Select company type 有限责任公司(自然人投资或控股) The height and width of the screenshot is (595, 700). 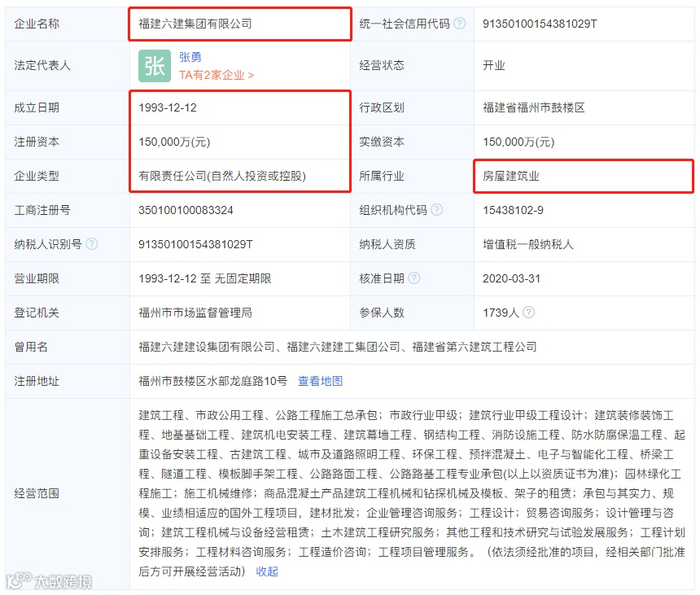pyautogui.click(x=222, y=176)
